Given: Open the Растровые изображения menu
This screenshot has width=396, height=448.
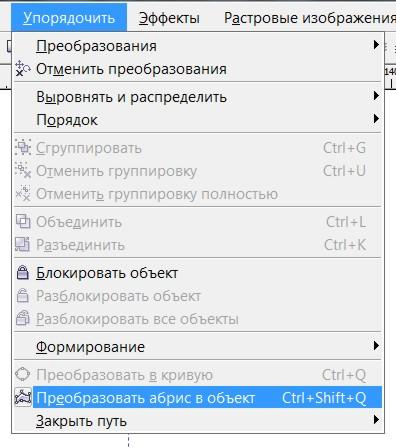Looking at the screenshot, I should click(310, 18).
